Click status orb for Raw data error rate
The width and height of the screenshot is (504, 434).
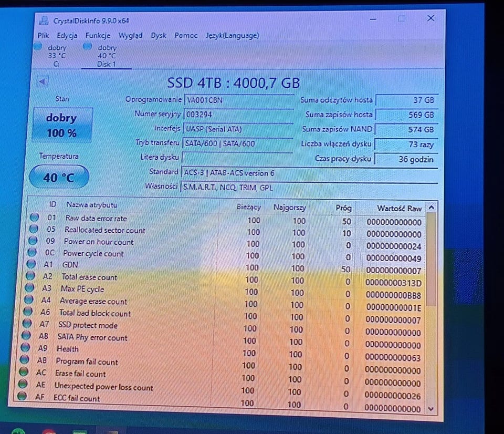[x=35, y=217]
